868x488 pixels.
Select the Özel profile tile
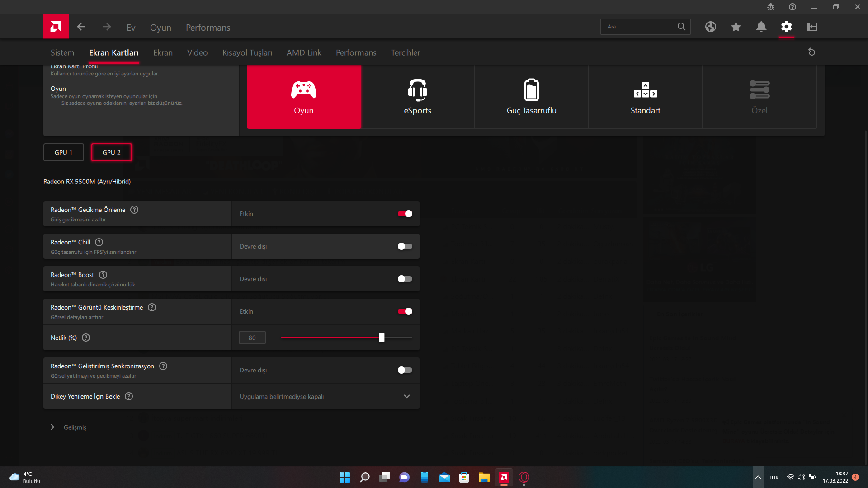759,97
